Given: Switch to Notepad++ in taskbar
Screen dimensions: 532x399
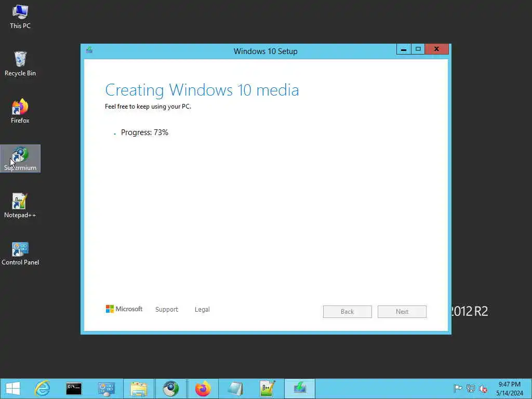Looking at the screenshot, I should (x=267, y=389).
